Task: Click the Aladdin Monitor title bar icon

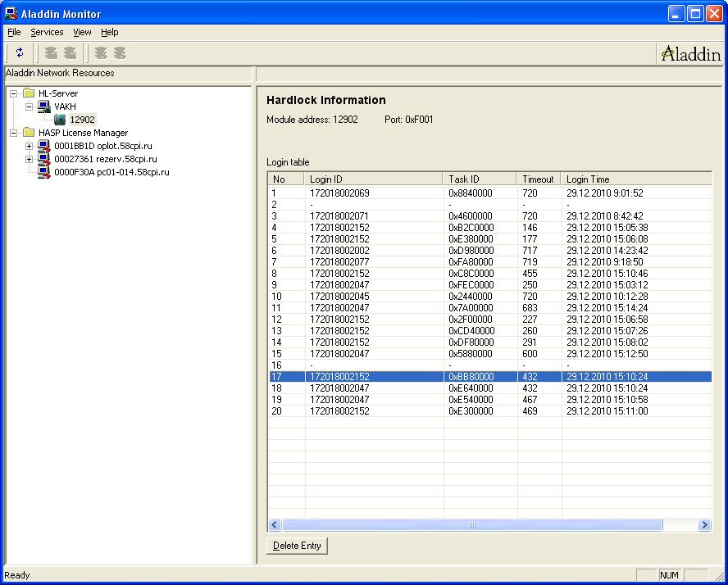Action: pos(11,13)
